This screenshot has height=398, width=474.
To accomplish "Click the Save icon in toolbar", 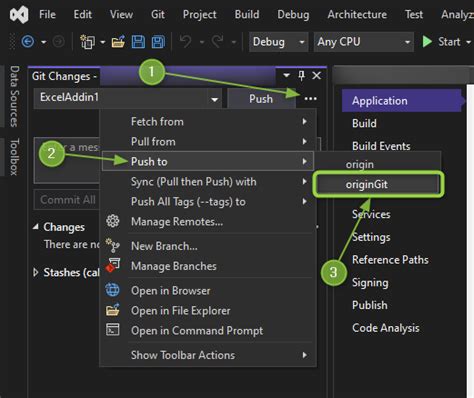I will point(138,42).
